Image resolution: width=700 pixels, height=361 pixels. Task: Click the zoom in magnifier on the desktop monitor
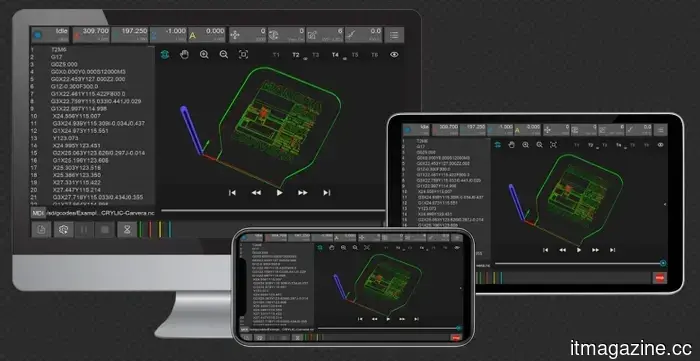(204, 54)
